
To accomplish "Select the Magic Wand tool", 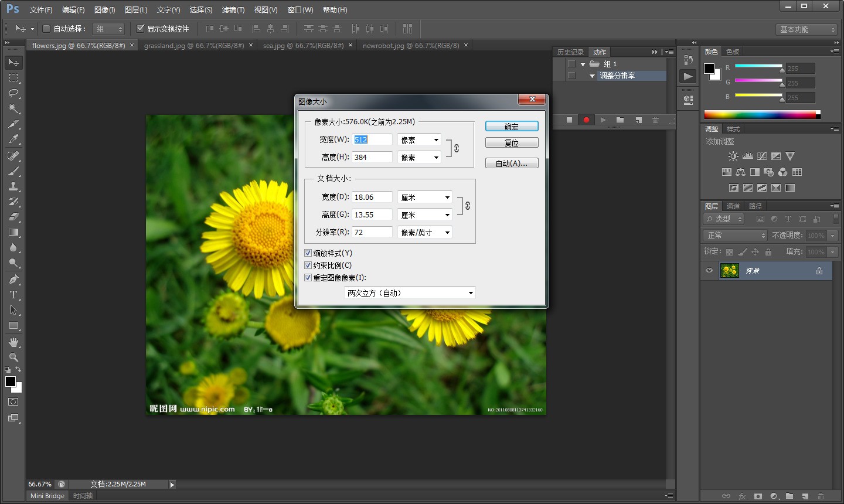I will pyautogui.click(x=13, y=108).
